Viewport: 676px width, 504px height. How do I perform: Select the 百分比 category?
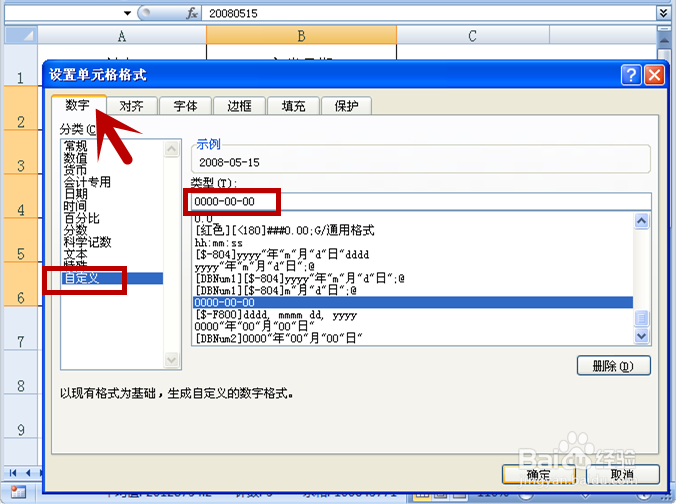click(81, 218)
